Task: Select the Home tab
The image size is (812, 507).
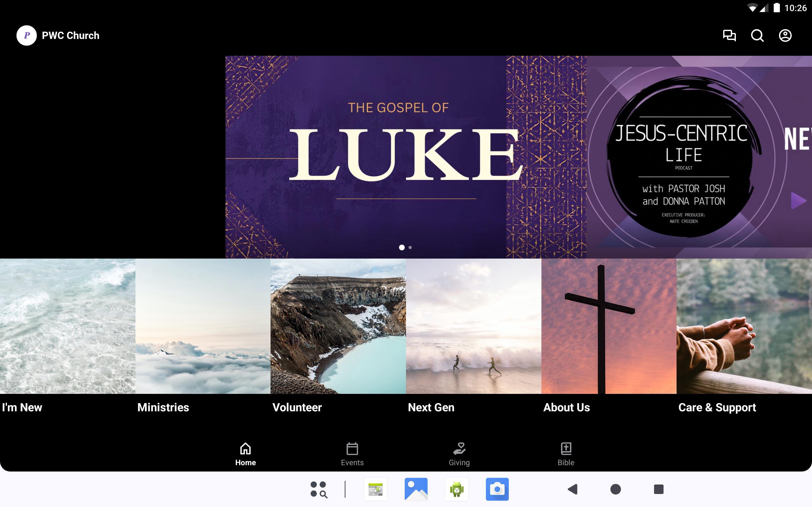Action: tap(245, 454)
